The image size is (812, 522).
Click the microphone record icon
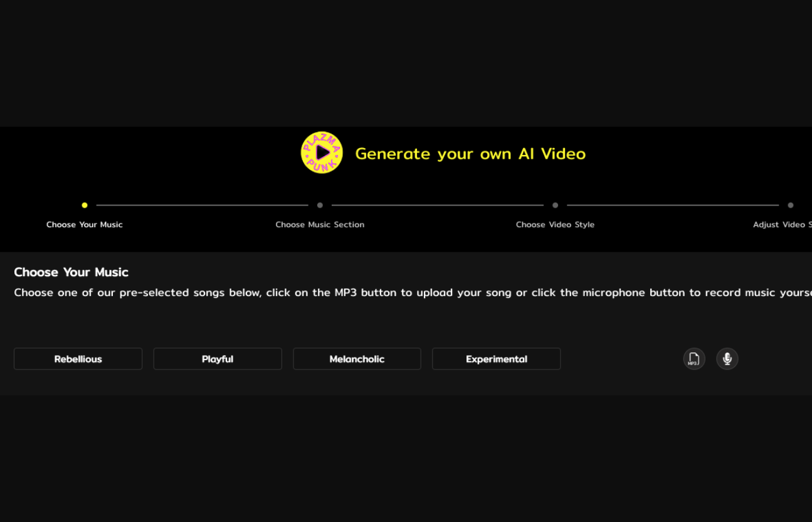click(727, 359)
